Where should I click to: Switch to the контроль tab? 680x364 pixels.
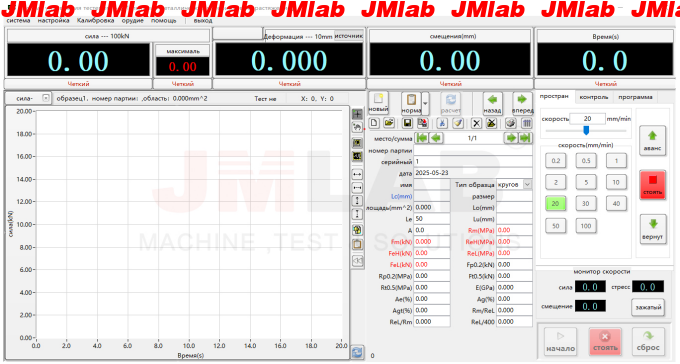[x=594, y=97]
